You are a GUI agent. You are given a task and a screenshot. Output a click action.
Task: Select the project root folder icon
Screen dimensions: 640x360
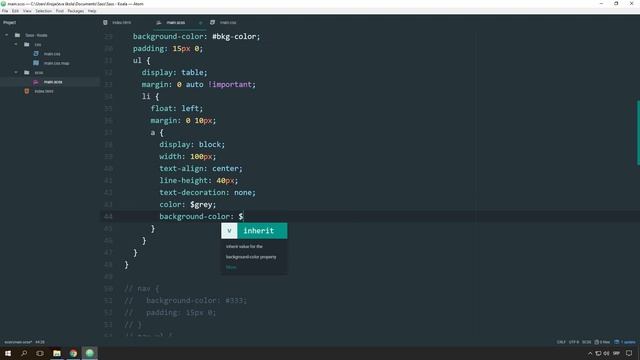pos(17,35)
